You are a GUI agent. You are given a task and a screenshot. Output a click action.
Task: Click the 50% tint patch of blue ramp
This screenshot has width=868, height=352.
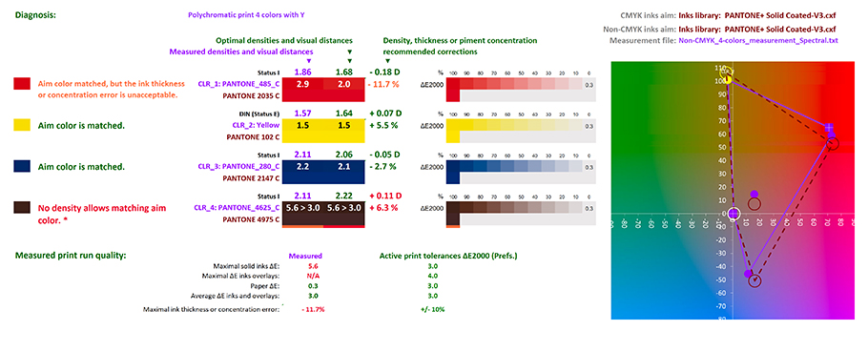click(521, 167)
